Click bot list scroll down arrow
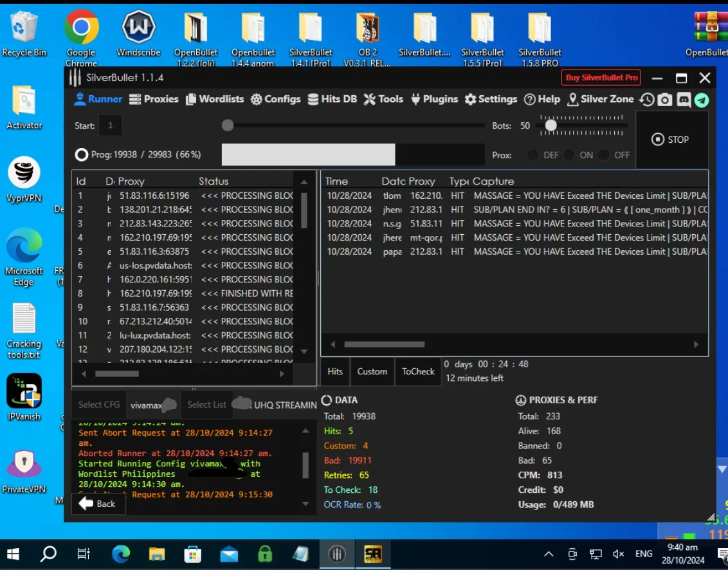 304,352
